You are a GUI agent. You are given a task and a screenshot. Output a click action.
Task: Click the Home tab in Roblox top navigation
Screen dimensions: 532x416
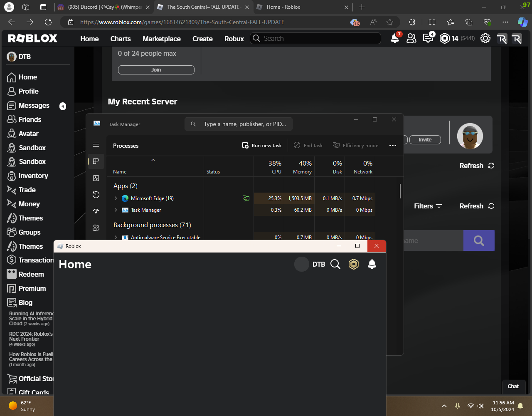pos(89,39)
